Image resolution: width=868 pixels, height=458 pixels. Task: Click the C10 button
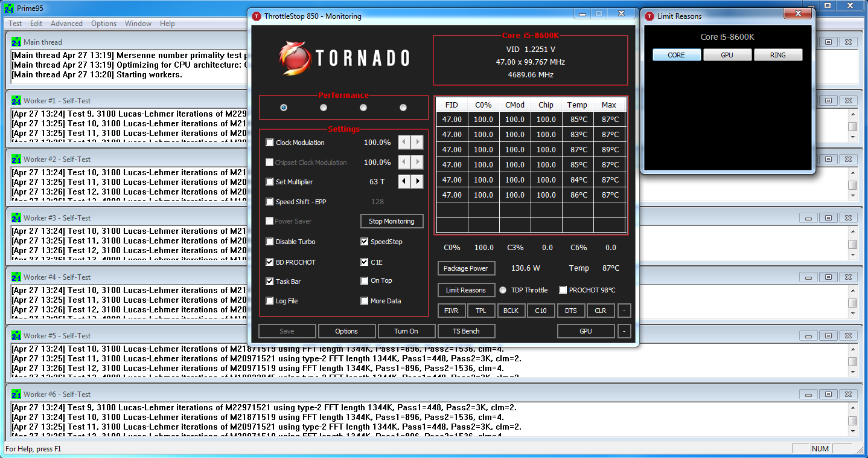point(541,311)
